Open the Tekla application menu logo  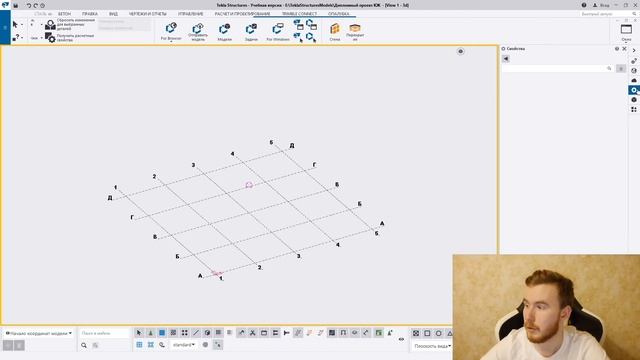(5, 5)
